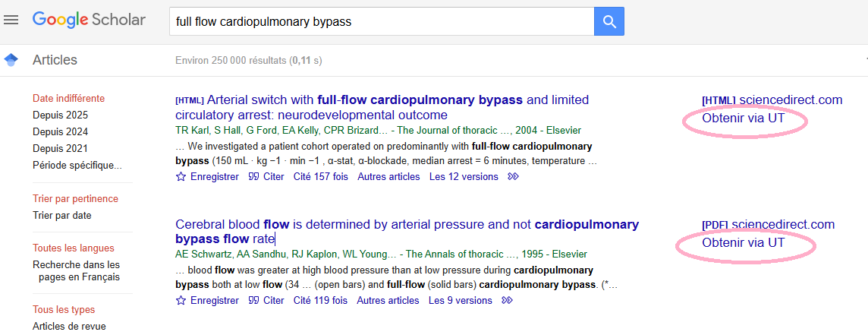Click the blue search magnifier button

coord(609,21)
